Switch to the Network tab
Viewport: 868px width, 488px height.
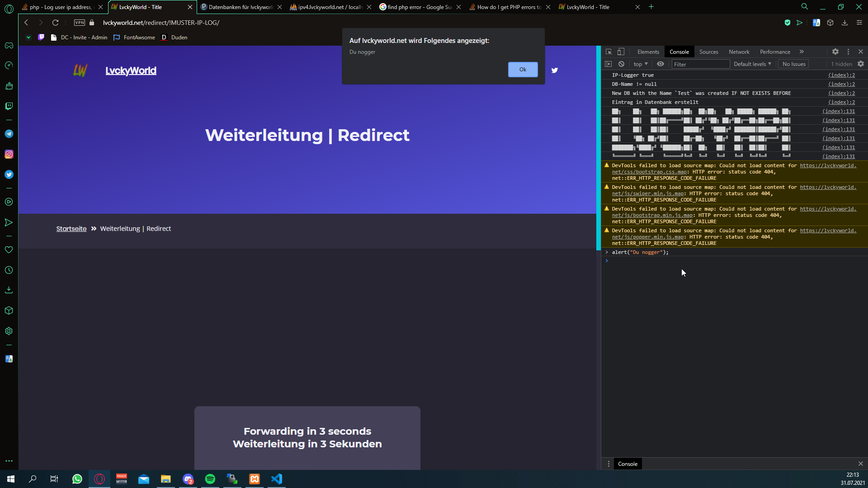tap(739, 52)
